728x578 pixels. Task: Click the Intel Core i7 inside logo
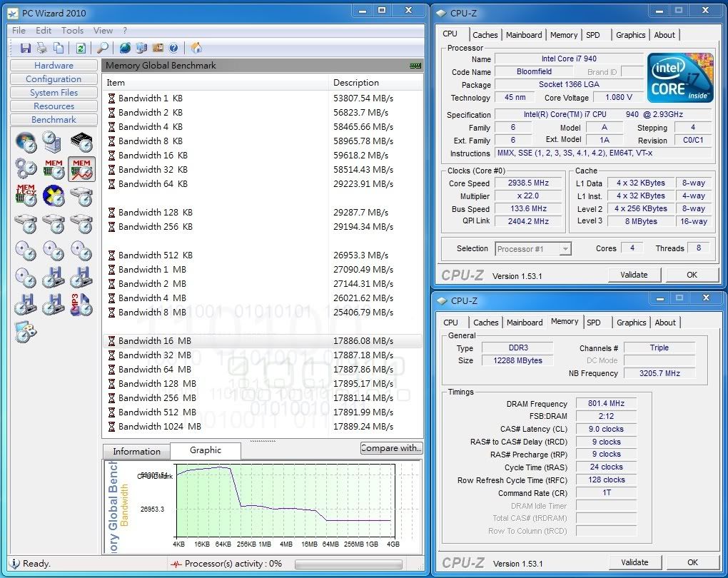[x=680, y=78]
